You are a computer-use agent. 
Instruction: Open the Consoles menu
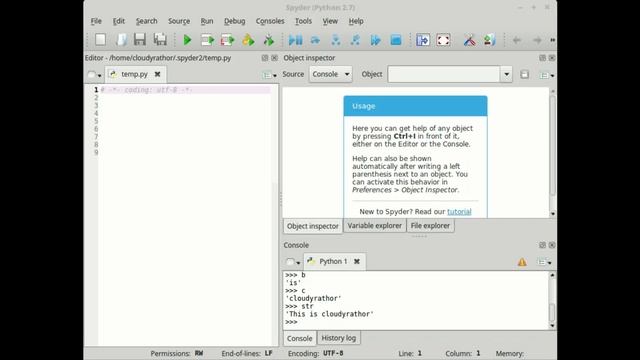point(270,21)
